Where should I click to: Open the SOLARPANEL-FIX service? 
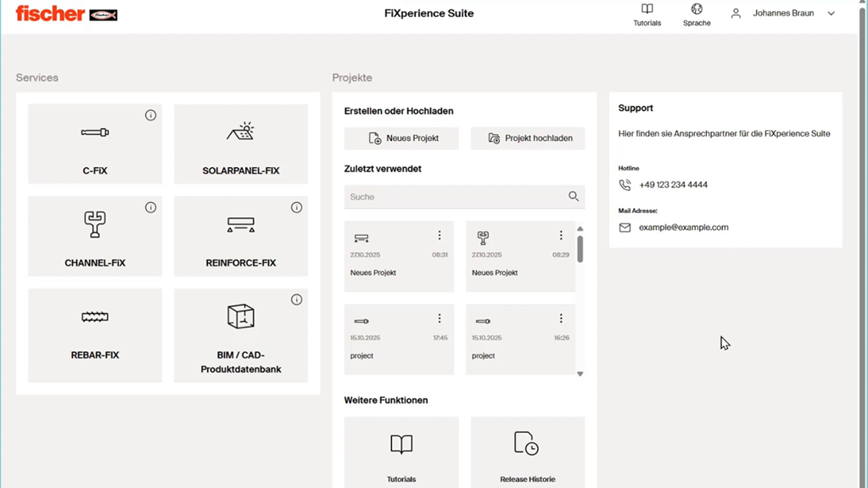[x=240, y=144]
